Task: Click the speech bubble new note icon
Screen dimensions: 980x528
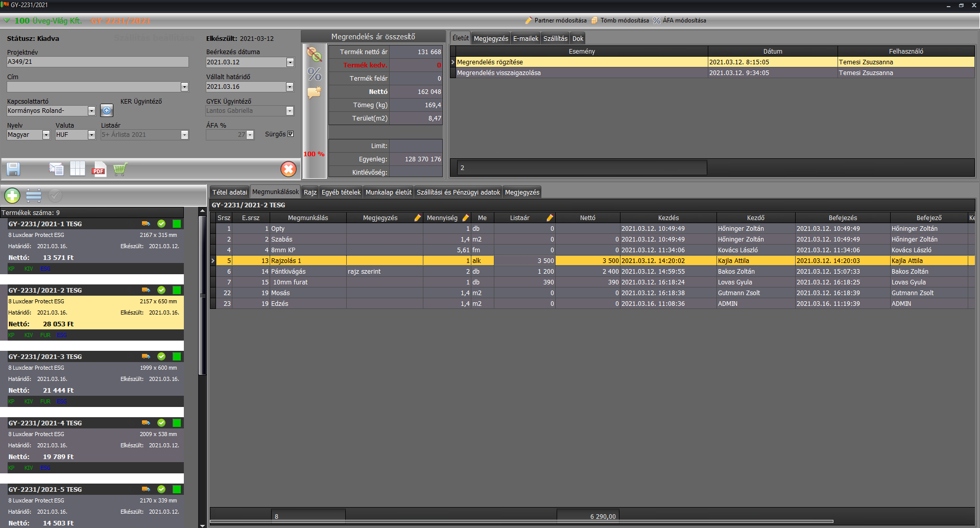Action: click(314, 93)
